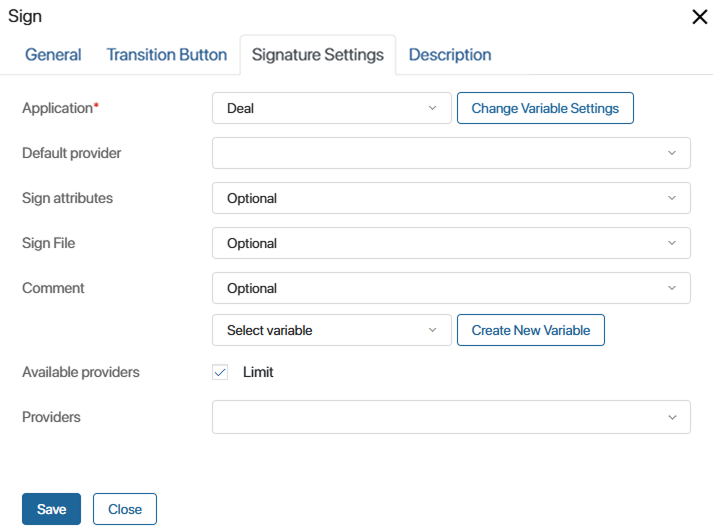Uncheck the Limit available providers checkbox

pyautogui.click(x=220, y=372)
